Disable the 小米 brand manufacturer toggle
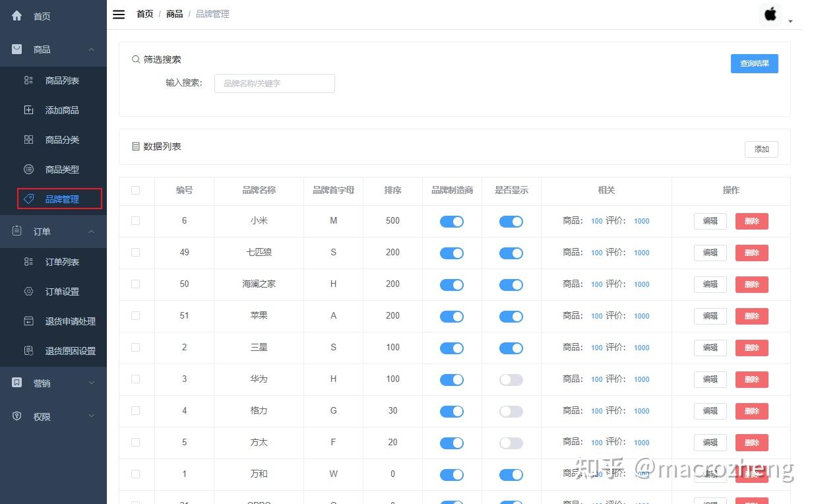Screen dimensions: 814x504 (452, 221)
